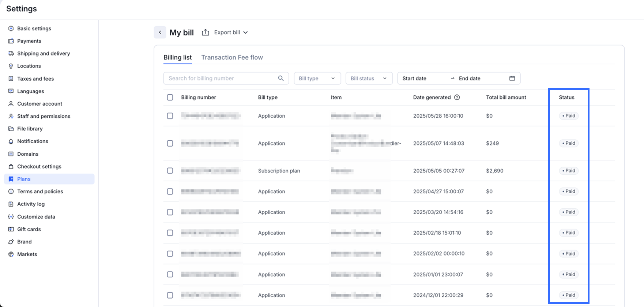
Task: Open the Bill type filter dropdown
Action: point(317,78)
